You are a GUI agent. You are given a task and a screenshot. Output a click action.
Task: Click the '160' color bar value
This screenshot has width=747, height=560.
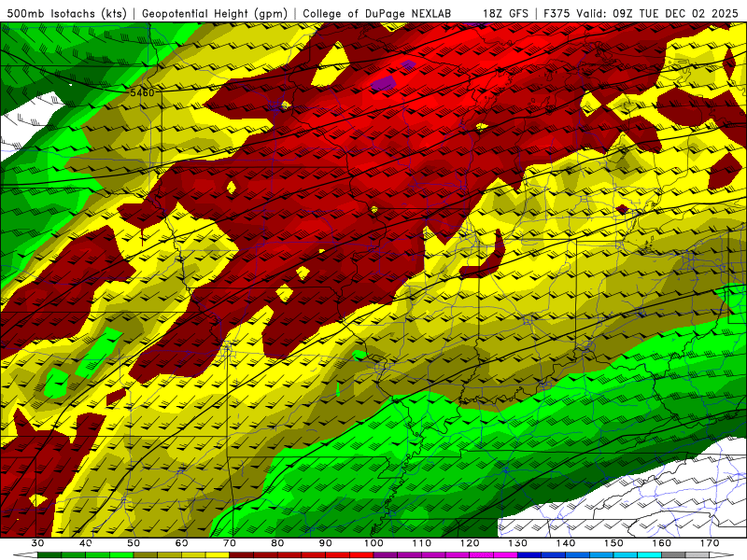pyautogui.click(x=662, y=543)
